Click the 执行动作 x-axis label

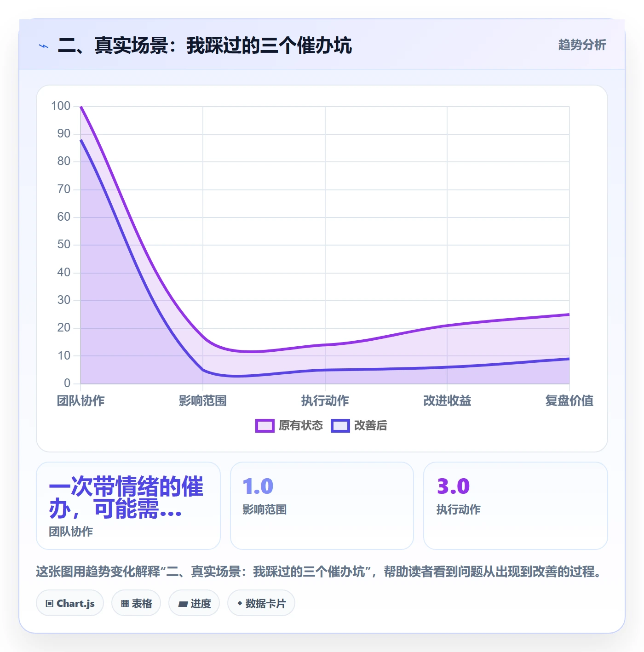coord(325,401)
